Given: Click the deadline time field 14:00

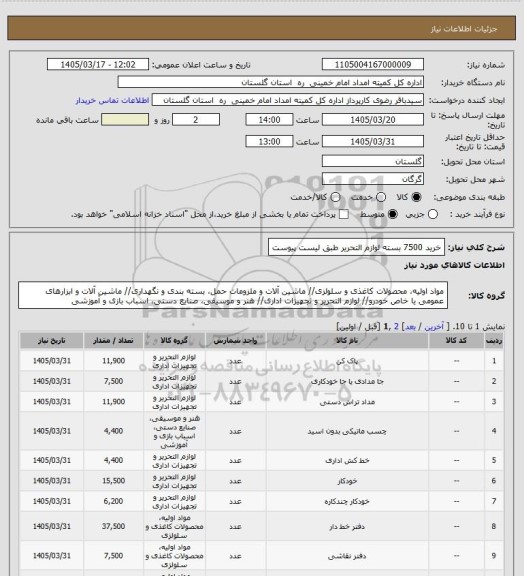Looking at the screenshot, I should 269,120.
